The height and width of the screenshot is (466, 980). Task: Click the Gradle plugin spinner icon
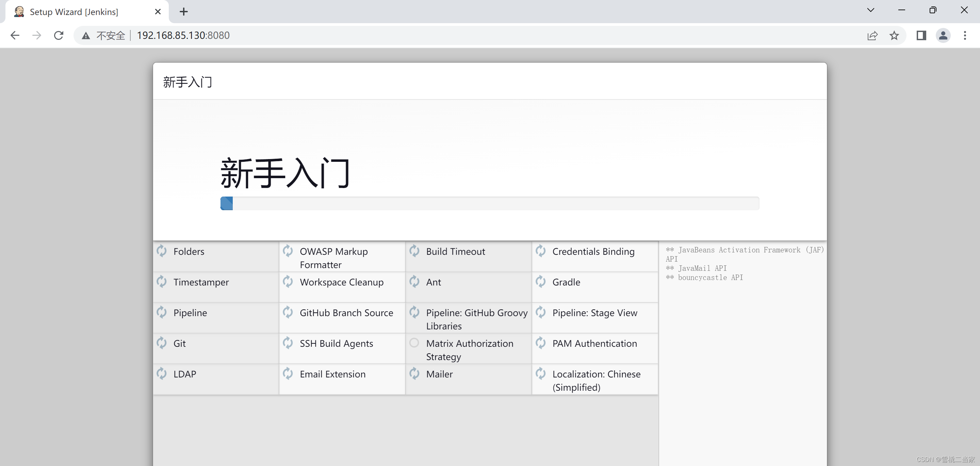pos(541,282)
